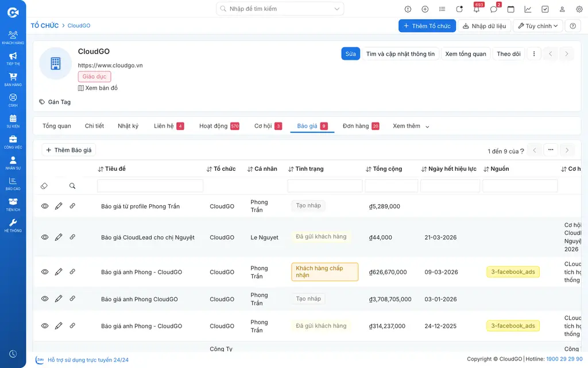Open the Tiện ích utilities module
588x368 pixels.
coord(13,205)
